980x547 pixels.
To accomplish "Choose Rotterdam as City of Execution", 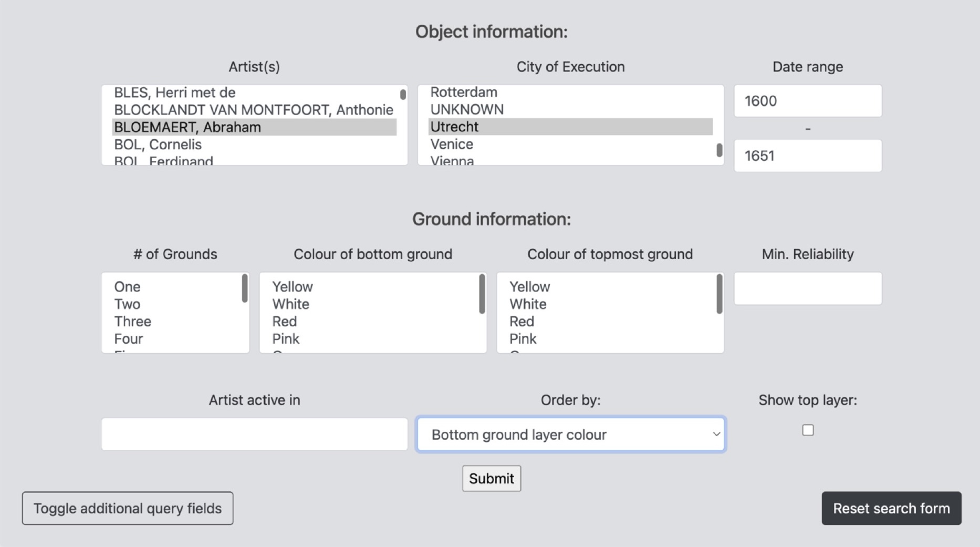I will (x=464, y=92).
